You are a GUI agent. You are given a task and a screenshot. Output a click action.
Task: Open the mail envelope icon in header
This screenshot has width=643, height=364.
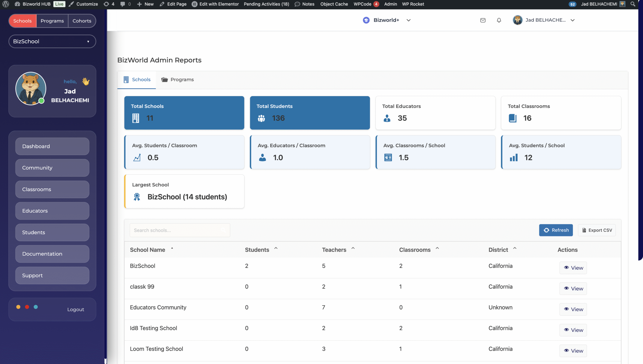click(483, 20)
